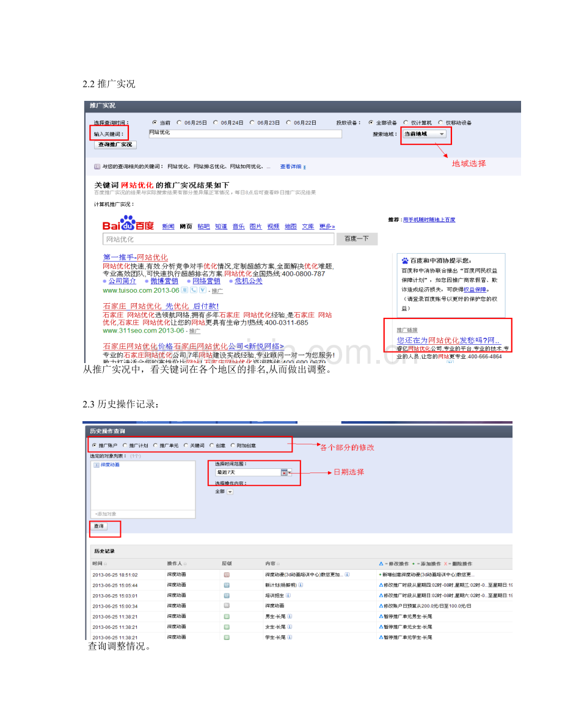Select the 推广账户 radio in history query
This screenshot has width=562, height=728.
tap(94, 445)
